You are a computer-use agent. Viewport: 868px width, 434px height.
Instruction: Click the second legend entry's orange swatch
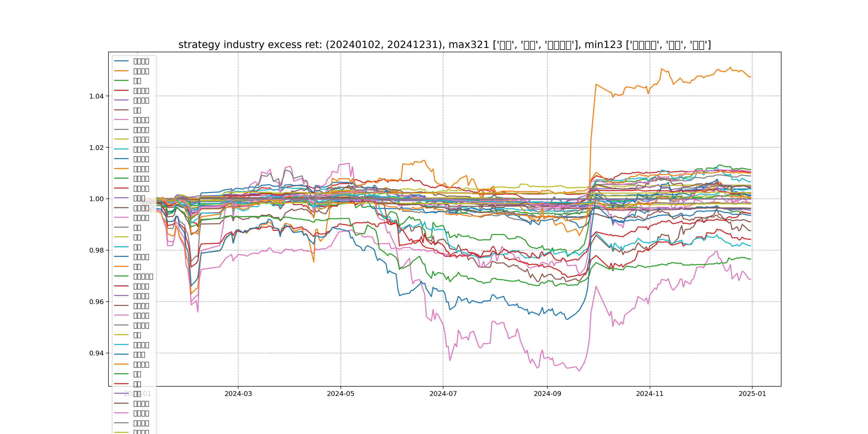pyautogui.click(x=121, y=71)
